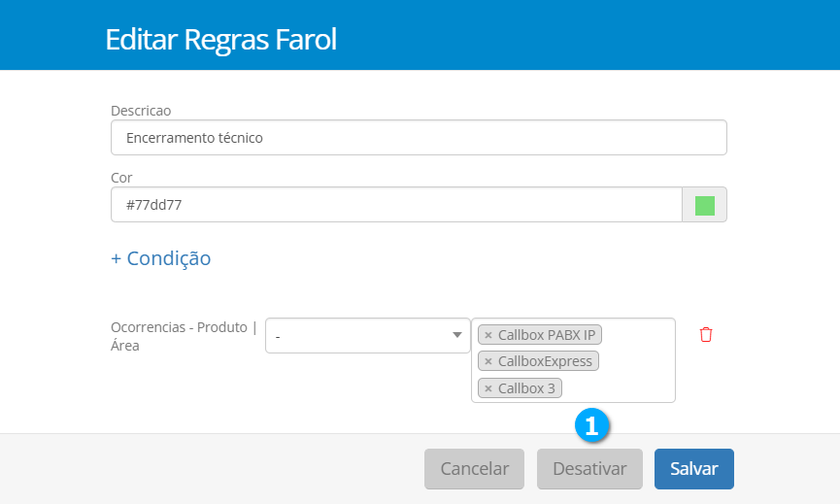Click the blue numbered badge 1
The image size is (840, 504).
click(591, 425)
